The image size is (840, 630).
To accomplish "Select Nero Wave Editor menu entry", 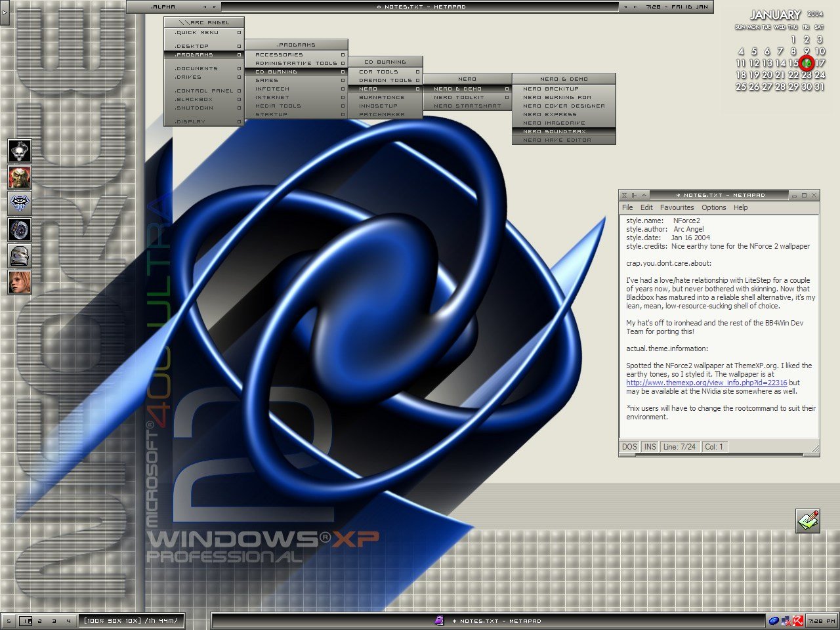I will 564,140.
